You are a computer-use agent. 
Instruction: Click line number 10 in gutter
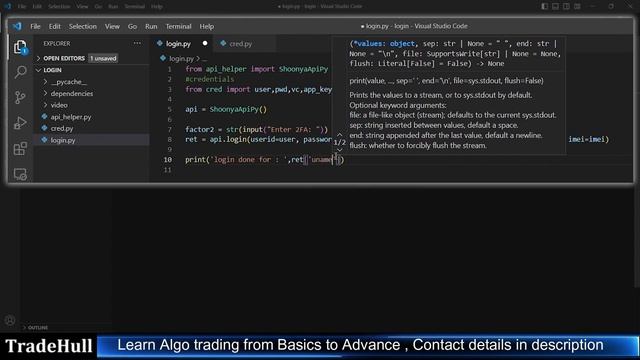168,160
